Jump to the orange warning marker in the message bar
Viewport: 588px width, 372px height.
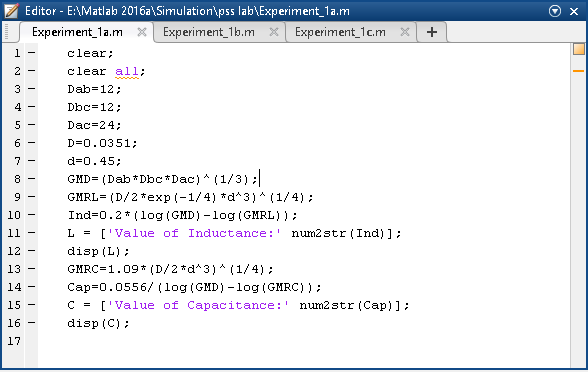[x=578, y=71]
